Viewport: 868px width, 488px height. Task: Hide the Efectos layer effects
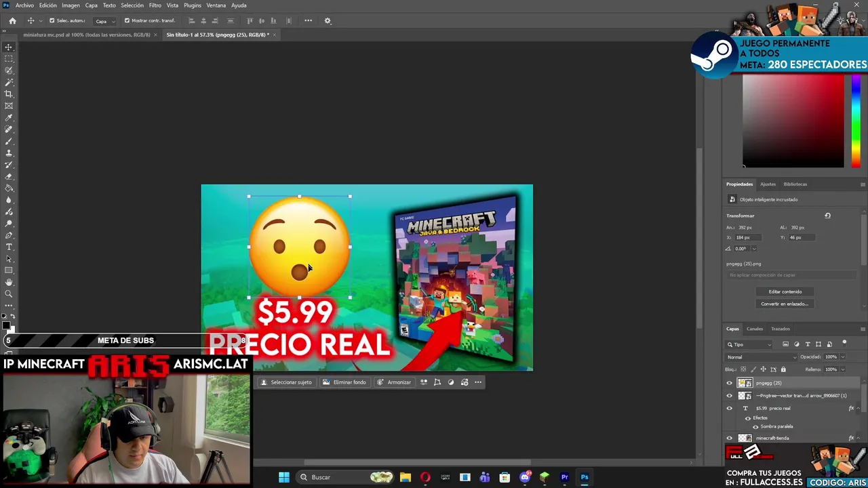[748, 418]
